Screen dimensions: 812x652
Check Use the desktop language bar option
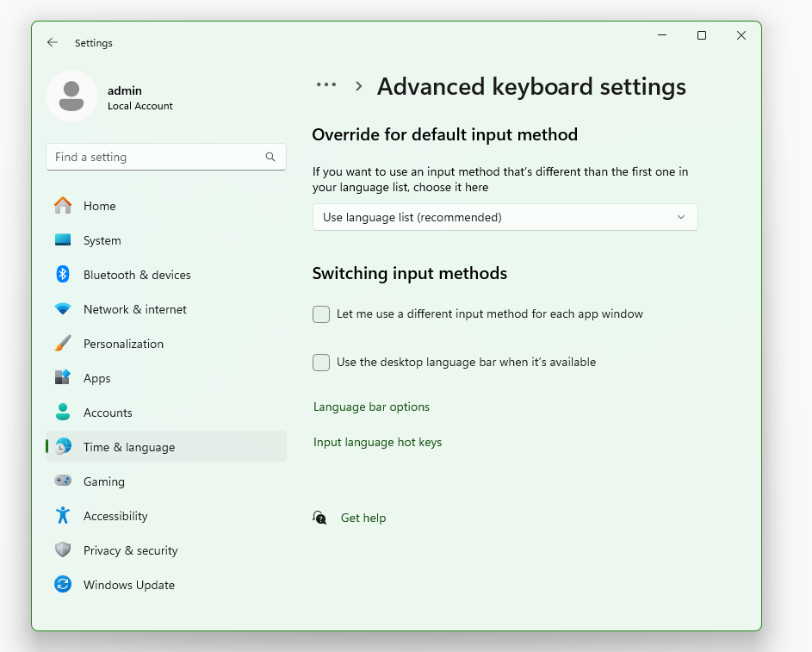(321, 363)
